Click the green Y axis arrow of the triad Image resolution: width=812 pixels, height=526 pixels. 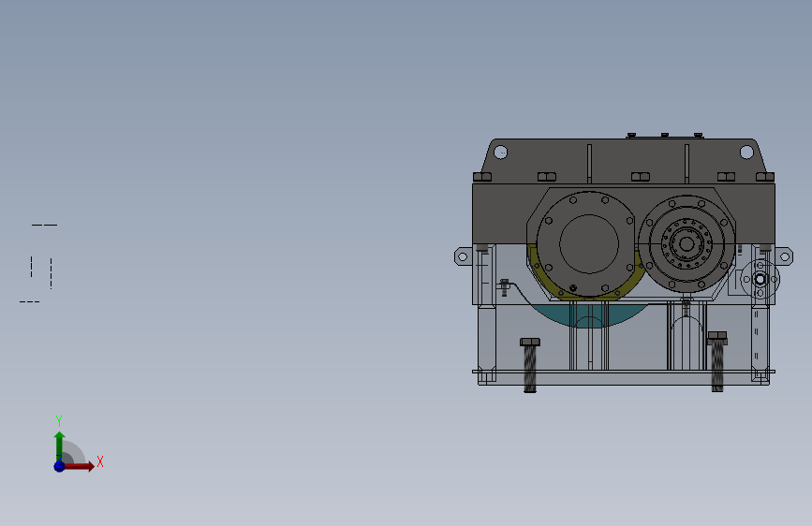(60, 446)
